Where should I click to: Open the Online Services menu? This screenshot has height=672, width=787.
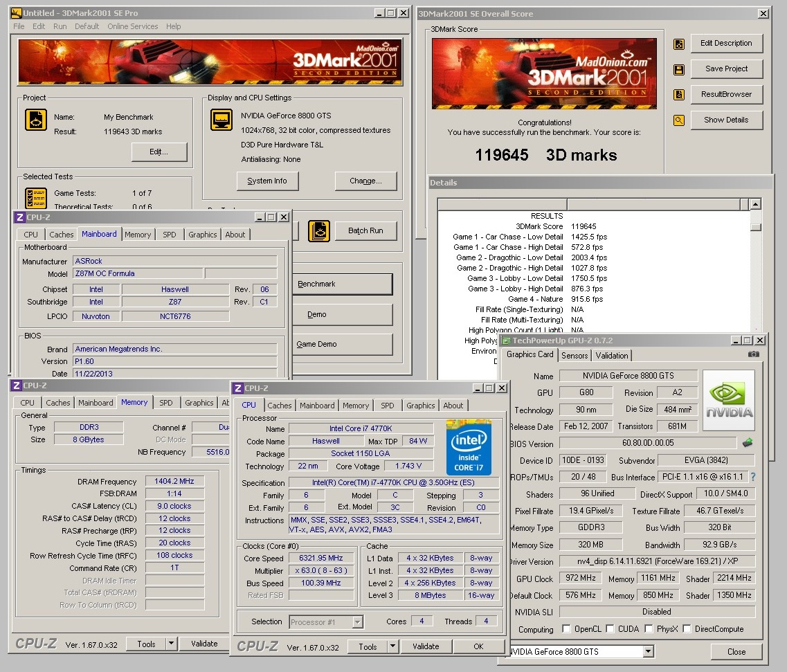pyautogui.click(x=132, y=26)
